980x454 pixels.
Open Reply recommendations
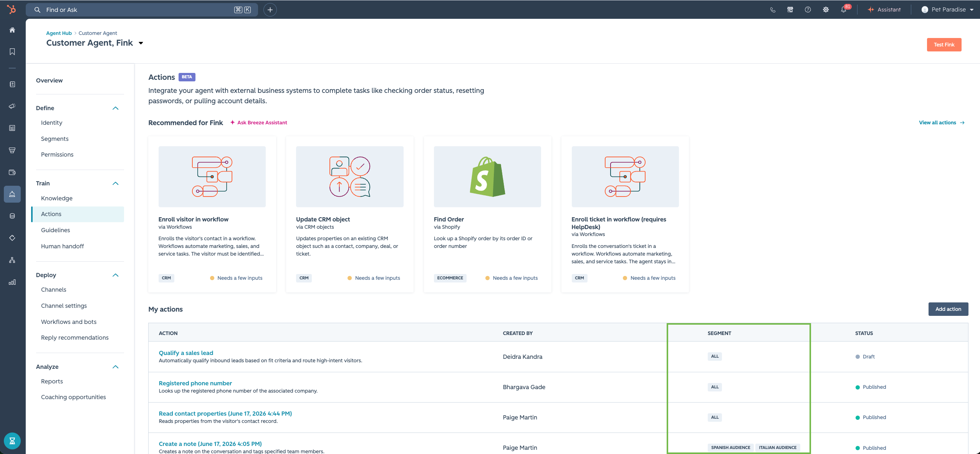pyautogui.click(x=75, y=338)
